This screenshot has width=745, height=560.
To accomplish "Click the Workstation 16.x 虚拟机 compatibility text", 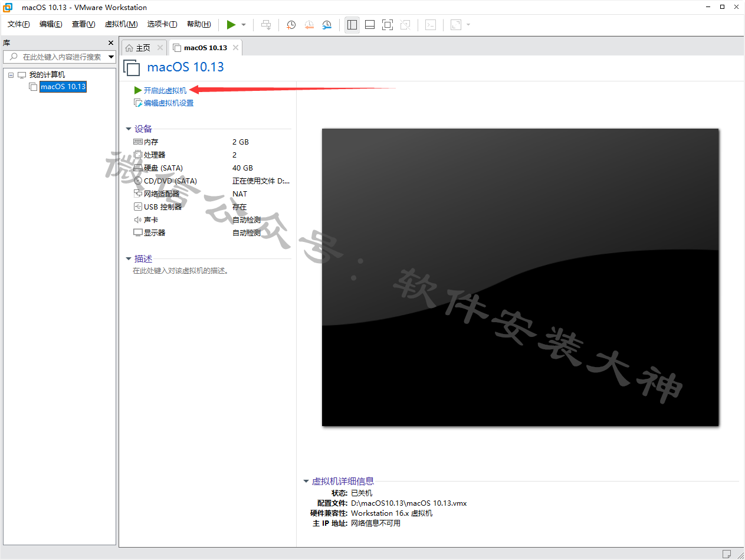I will click(392, 513).
